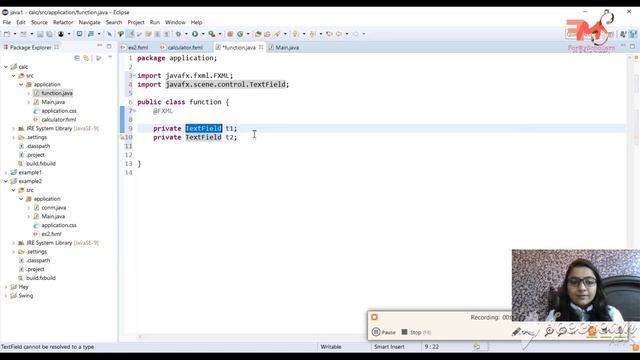
Task: Click the webcam video thumbnail
Action: coord(576,286)
